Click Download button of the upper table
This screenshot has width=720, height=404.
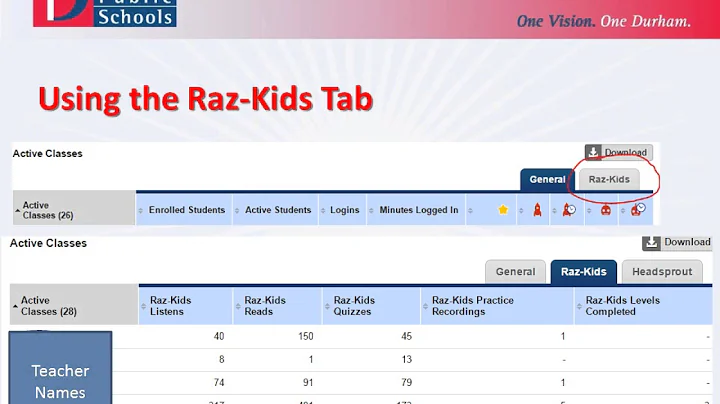619,152
